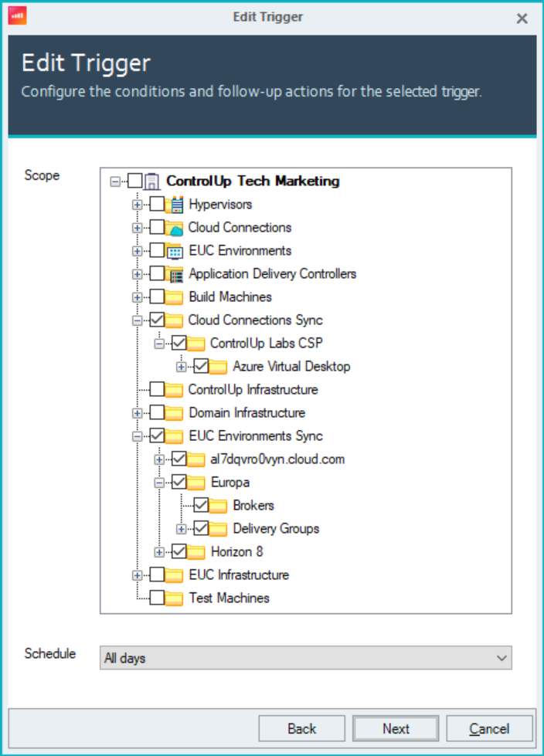This screenshot has height=756, width=544.
Task: Click the Horizon 8 folder icon
Action: click(196, 551)
